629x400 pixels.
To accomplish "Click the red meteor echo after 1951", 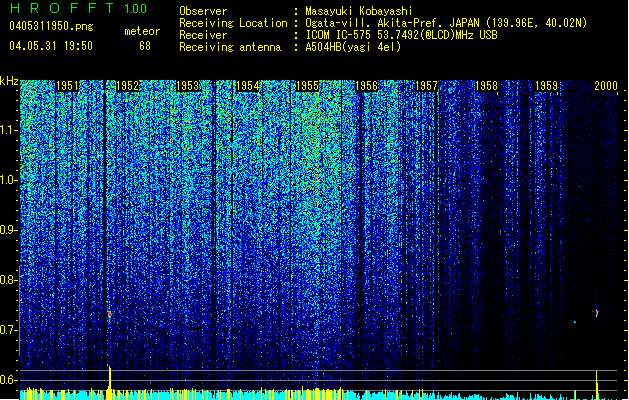I will tap(109, 315).
